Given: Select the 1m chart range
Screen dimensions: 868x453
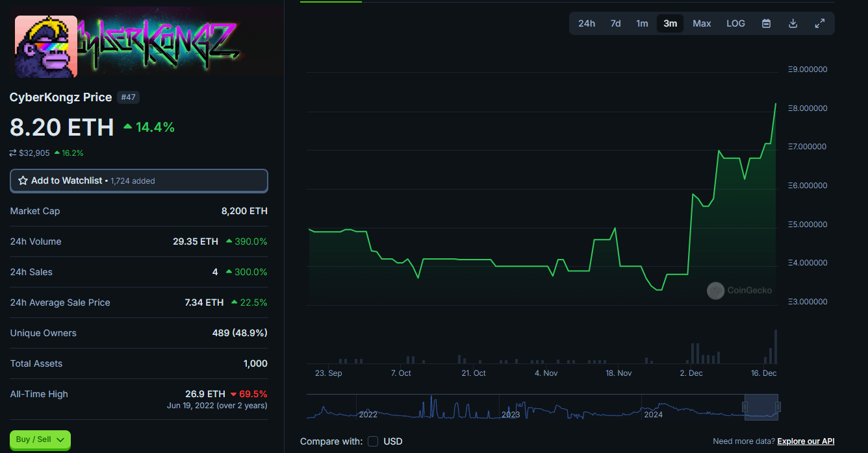Looking at the screenshot, I should pos(642,23).
